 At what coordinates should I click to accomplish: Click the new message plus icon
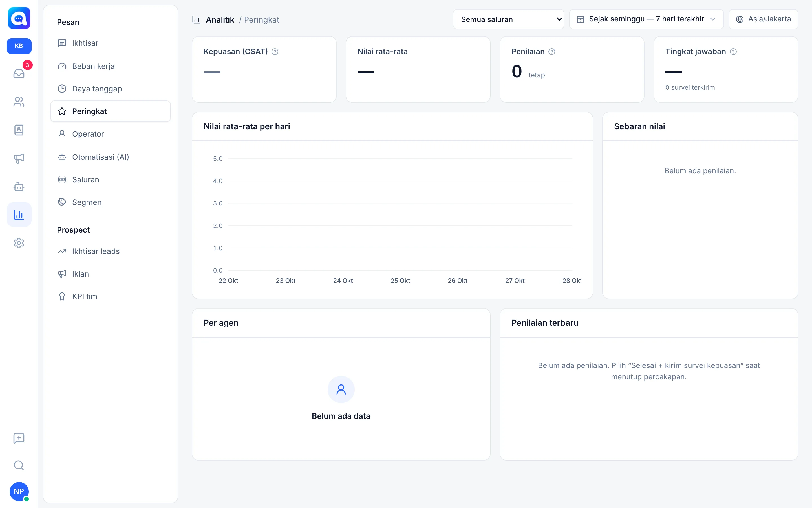(x=19, y=438)
